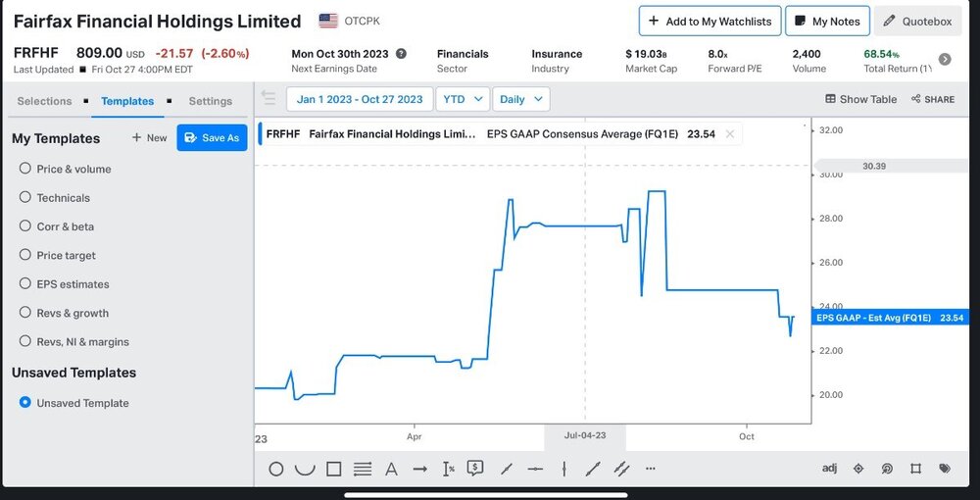Click the 809.00 USD price
This screenshot has height=500, width=980.
coord(110,53)
